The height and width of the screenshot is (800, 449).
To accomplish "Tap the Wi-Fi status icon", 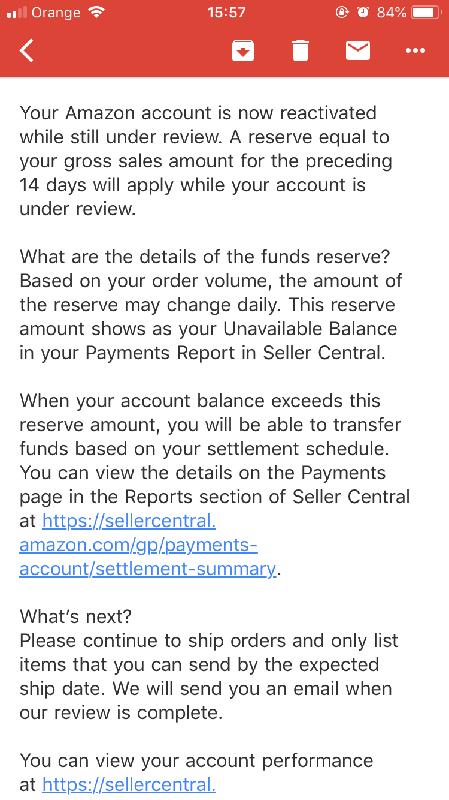I will click(95, 12).
